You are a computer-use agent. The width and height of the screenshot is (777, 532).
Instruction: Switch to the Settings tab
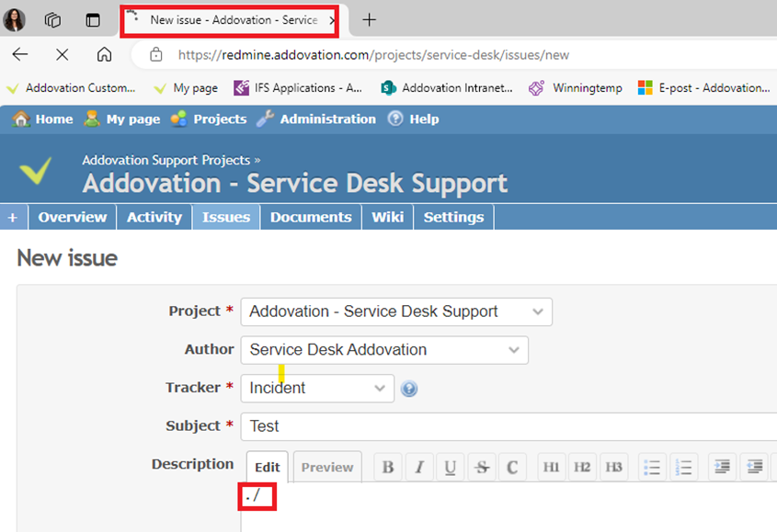pyautogui.click(x=453, y=217)
